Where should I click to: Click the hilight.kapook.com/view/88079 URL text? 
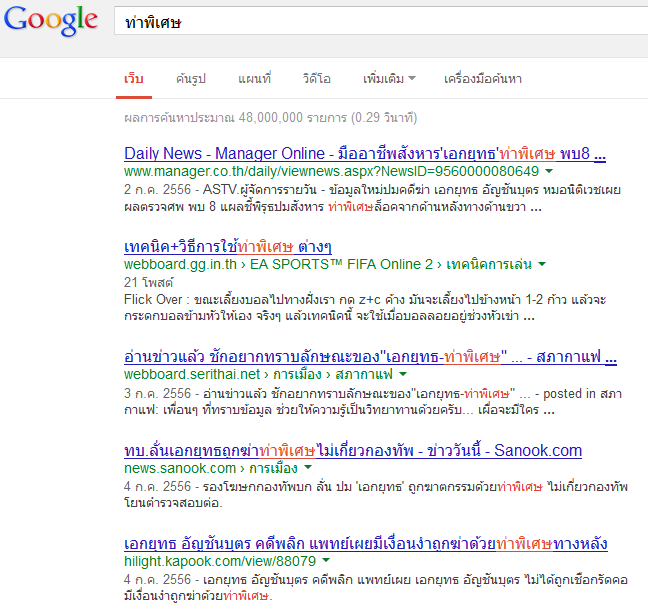(x=220, y=561)
